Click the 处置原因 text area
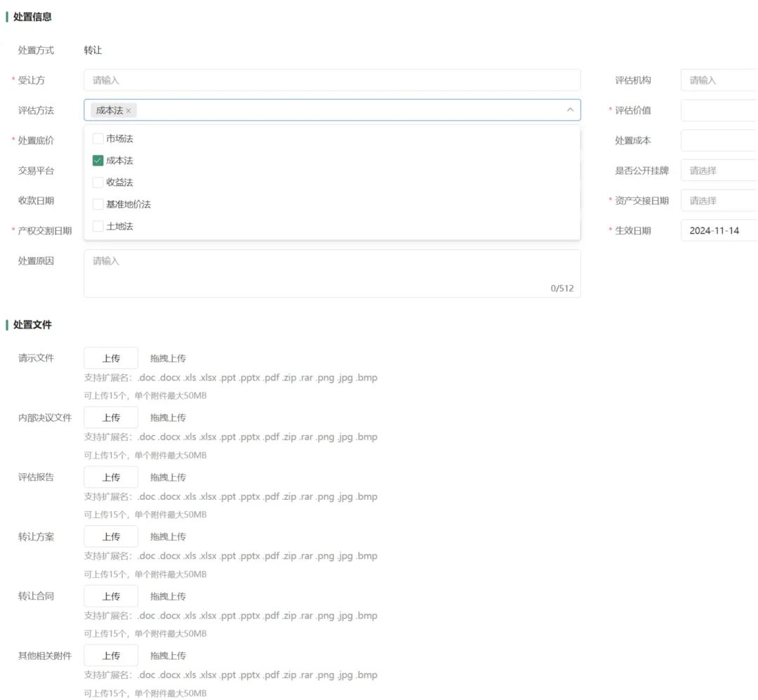Image resolution: width=758 pixels, height=700 pixels. (332, 272)
